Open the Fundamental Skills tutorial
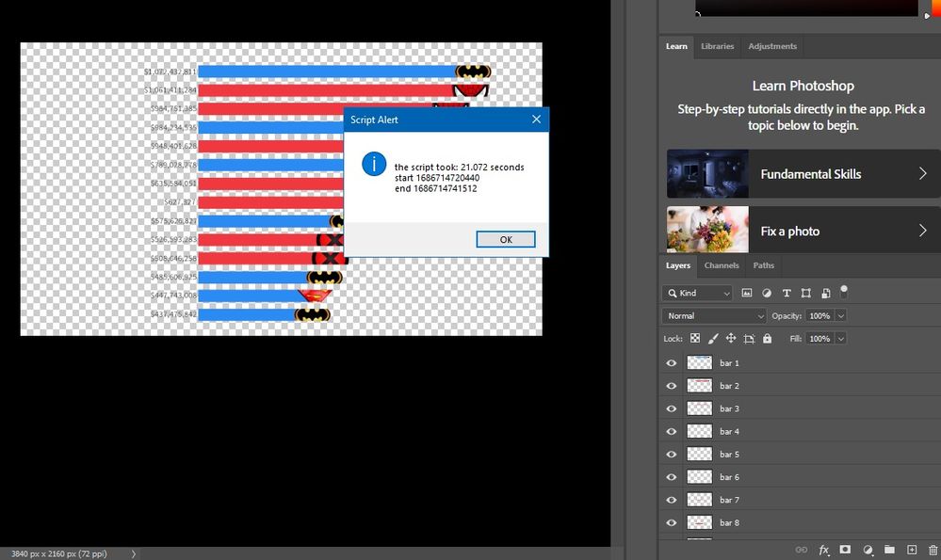 click(803, 174)
